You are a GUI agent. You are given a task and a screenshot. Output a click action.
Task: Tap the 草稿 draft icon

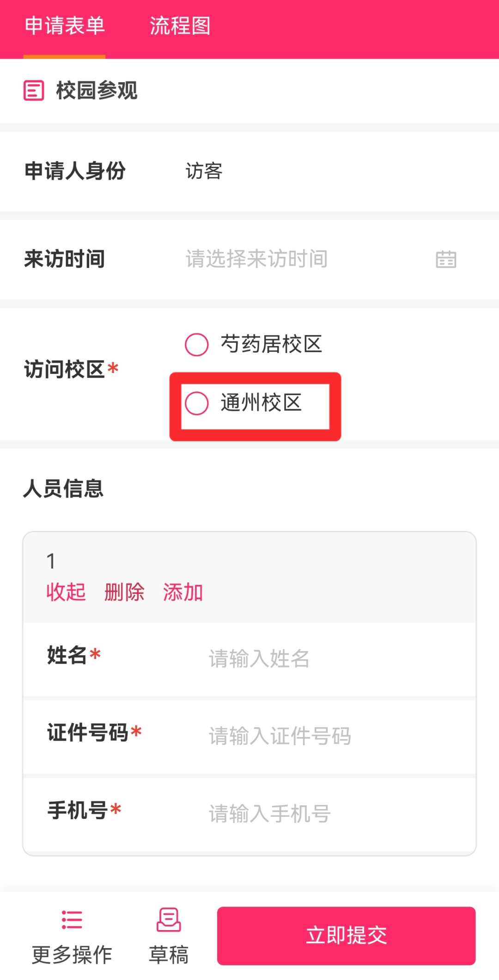(x=169, y=919)
